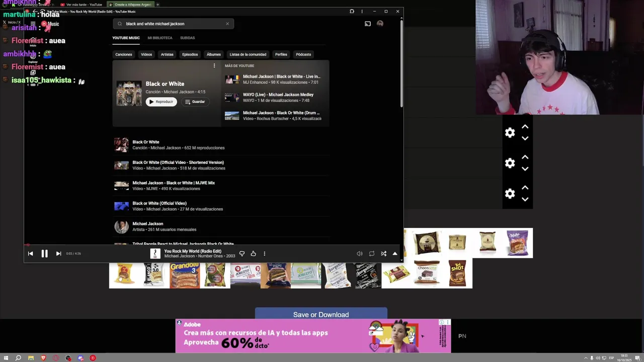
Task: Click the top settings gear on tier list
Action: [510, 133]
